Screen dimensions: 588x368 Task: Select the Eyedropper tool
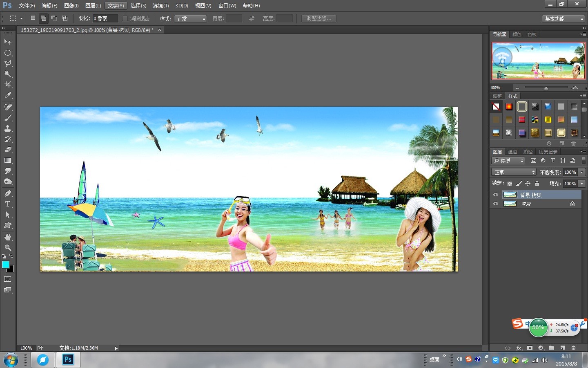(x=8, y=95)
